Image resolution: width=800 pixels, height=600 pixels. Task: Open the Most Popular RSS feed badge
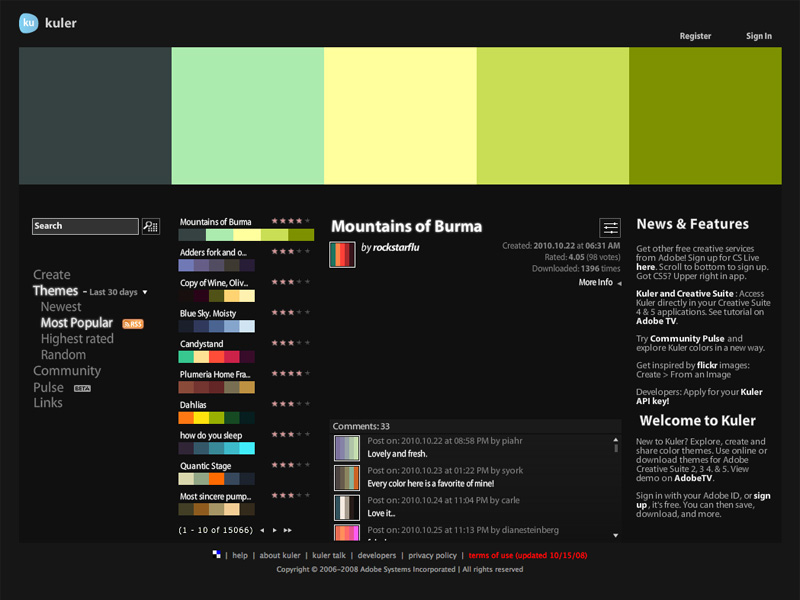[x=133, y=323]
